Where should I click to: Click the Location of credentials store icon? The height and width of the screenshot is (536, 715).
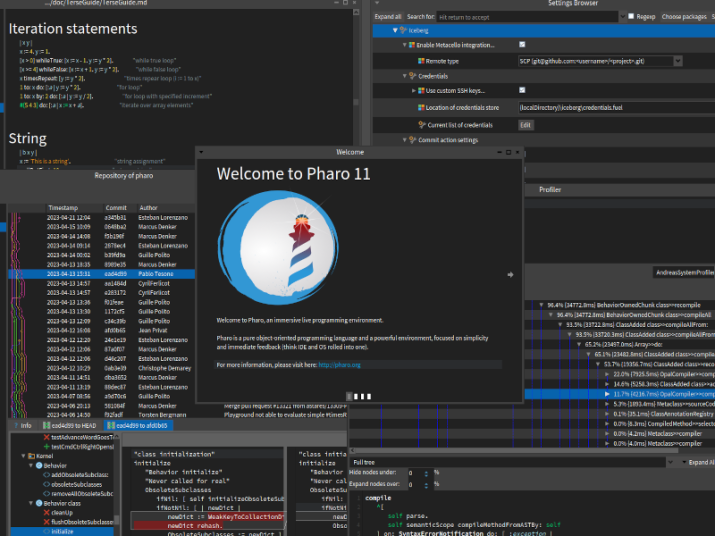tap(421, 108)
